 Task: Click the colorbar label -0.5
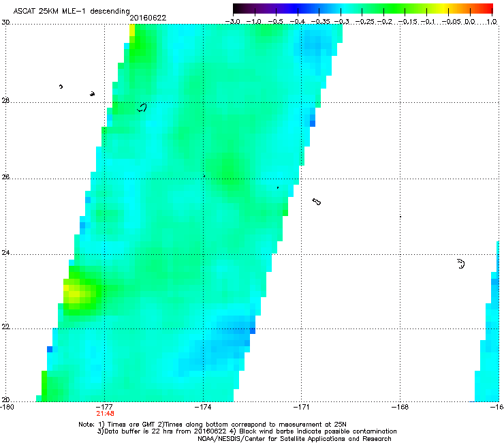(x=275, y=22)
